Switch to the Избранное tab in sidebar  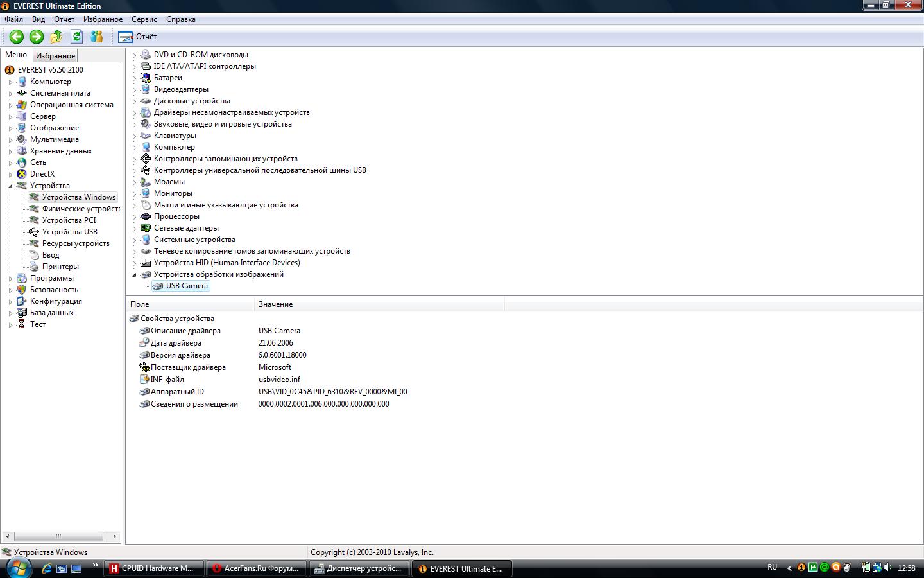55,56
